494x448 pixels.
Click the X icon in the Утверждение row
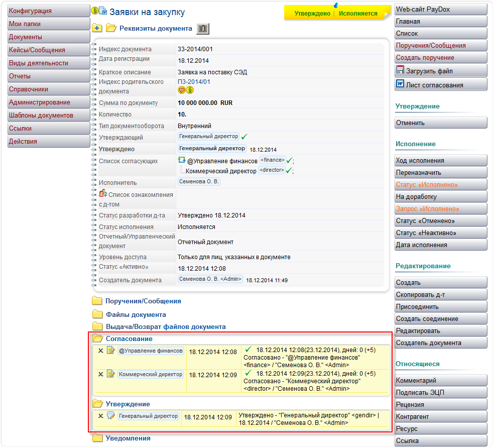(100, 416)
